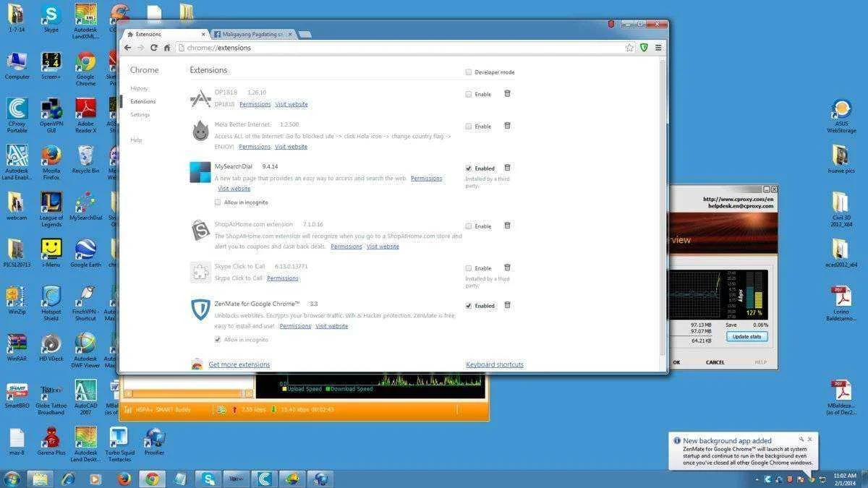Open MySearchDial Visit website link

tap(234, 188)
